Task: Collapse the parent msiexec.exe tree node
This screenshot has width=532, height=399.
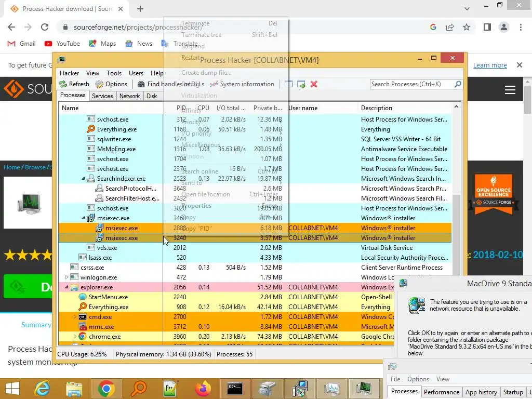Action: point(83,218)
